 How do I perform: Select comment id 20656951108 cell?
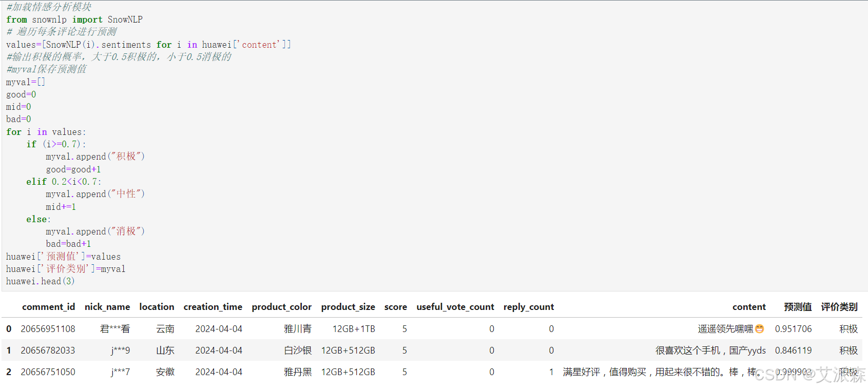point(48,329)
